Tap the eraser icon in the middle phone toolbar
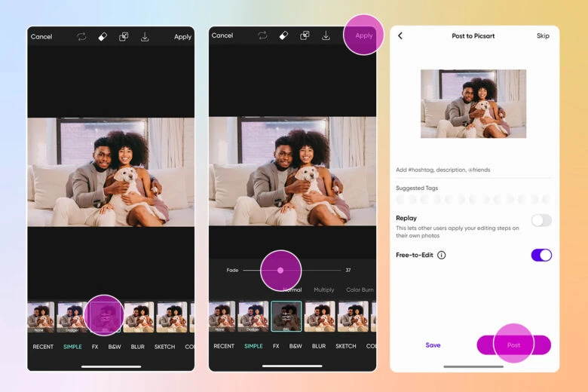Screen dimensions: 588x392 283,35
